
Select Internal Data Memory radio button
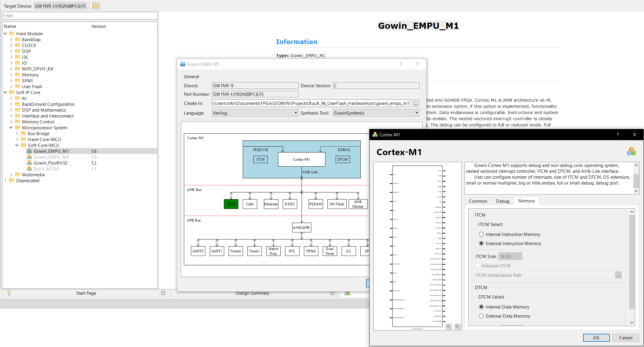pyautogui.click(x=481, y=307)
